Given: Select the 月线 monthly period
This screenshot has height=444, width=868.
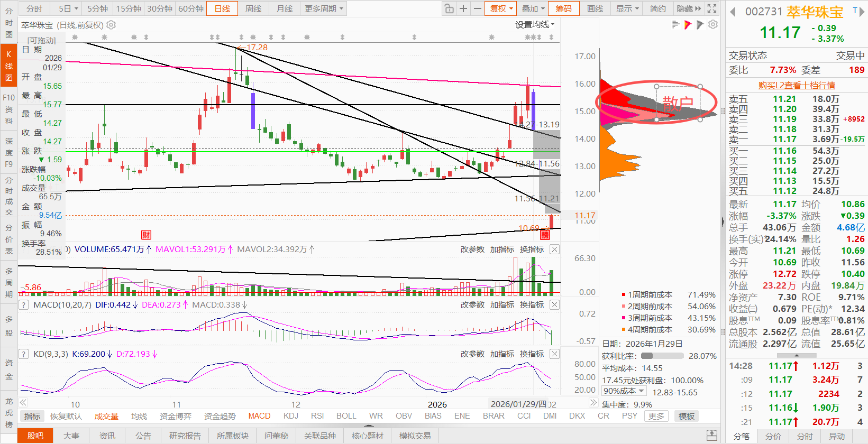Looking at the screenshot, I should [285, 8].
